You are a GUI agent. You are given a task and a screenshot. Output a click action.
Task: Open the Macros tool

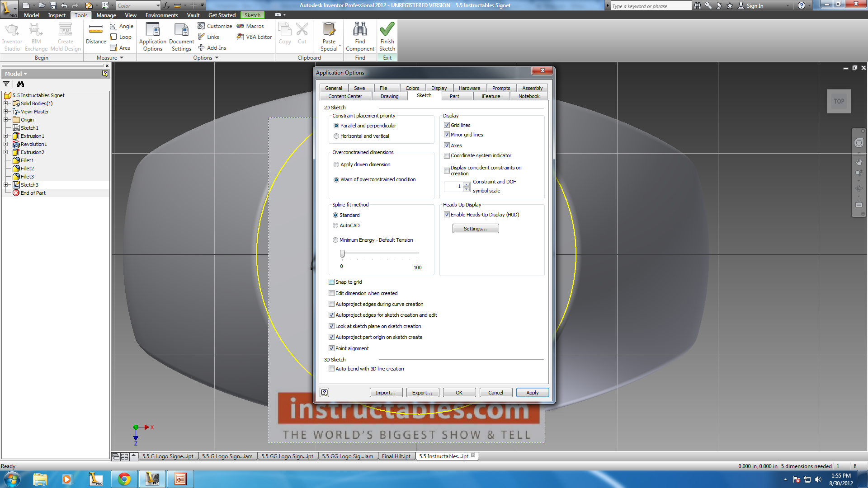(x=250, y=26)
